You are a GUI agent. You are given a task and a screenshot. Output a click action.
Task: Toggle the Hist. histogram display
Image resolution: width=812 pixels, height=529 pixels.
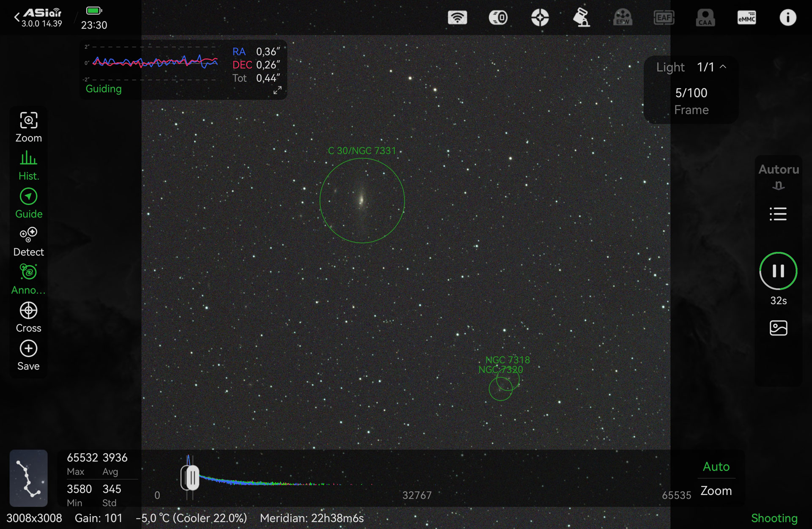point(28,165)
